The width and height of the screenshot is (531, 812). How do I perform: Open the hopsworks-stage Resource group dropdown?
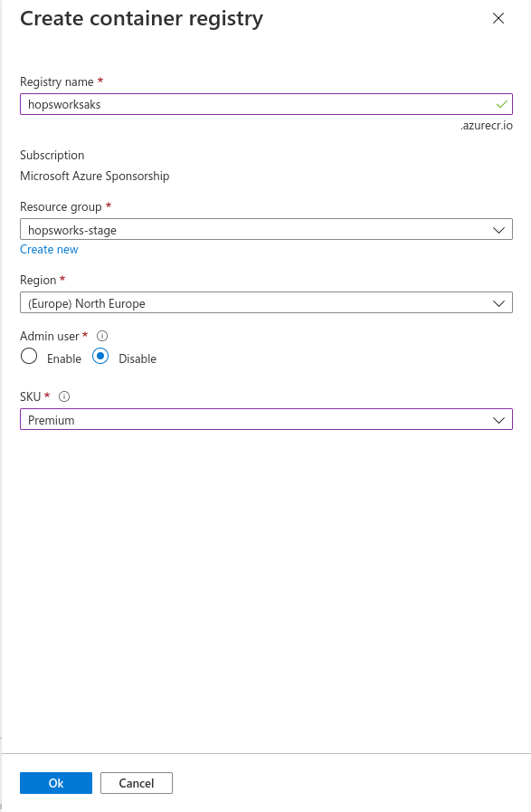point(266,229)
